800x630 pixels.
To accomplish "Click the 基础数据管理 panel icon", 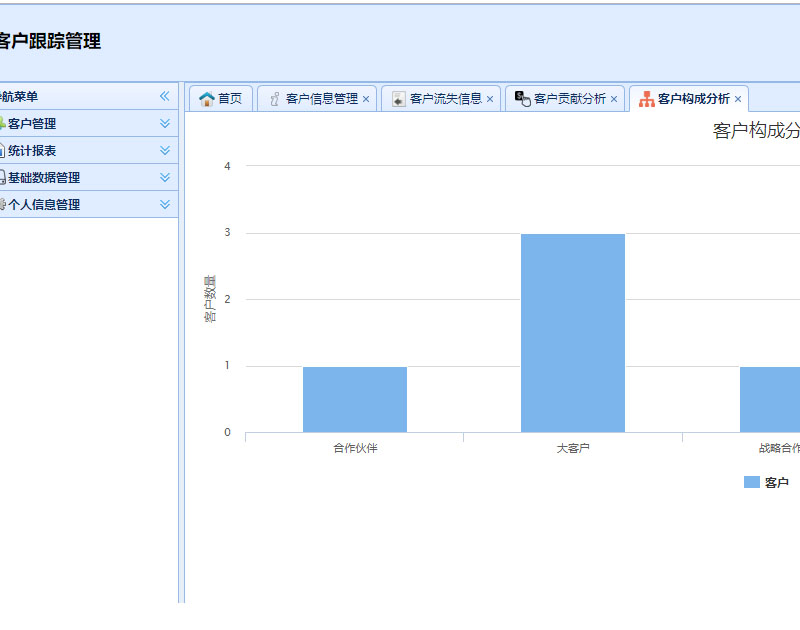I will pos(3,178).
